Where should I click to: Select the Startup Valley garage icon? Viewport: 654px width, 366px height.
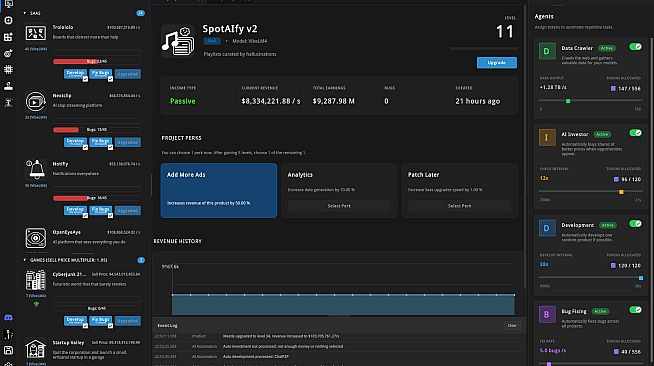[35, 348]
